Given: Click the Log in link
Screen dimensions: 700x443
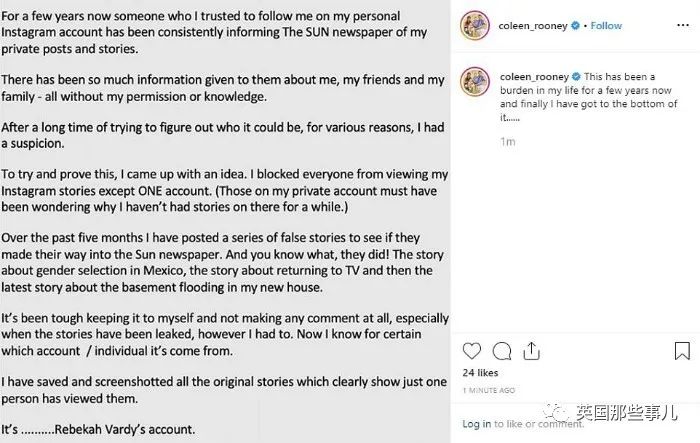Looking at the screenshot, I should [476, 424].
